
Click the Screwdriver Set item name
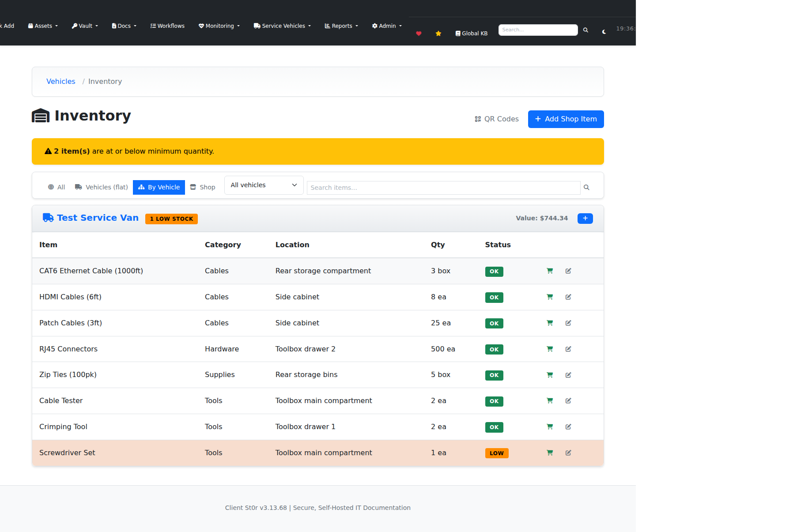click(67, 453)
